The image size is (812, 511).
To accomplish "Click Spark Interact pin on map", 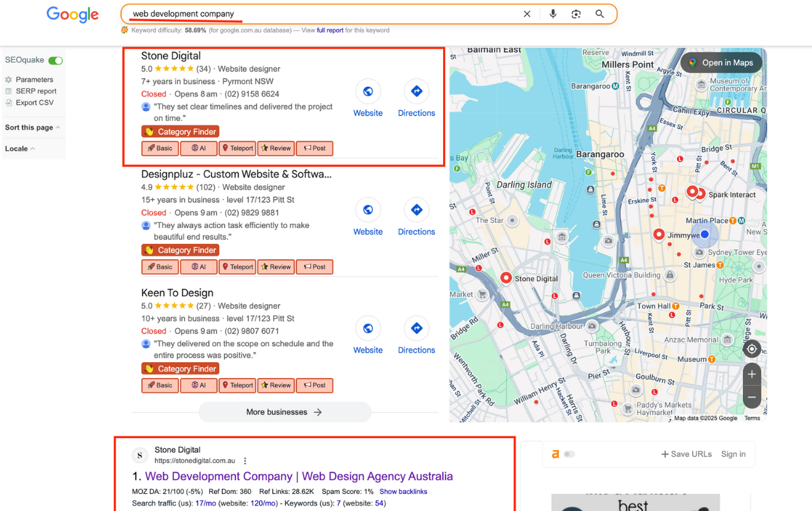I will (700, 194).
